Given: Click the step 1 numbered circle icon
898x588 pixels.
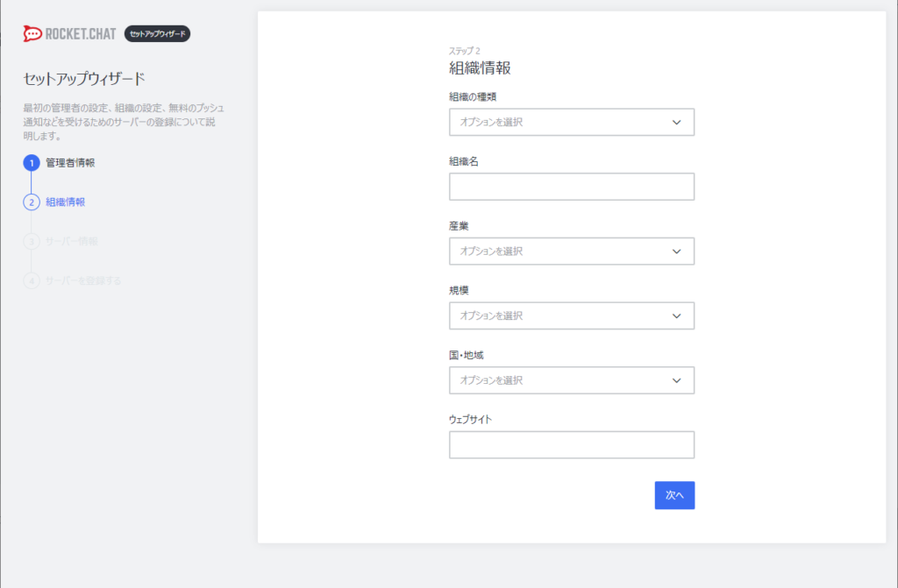Looking at the screenshot, I should [30, 163].
